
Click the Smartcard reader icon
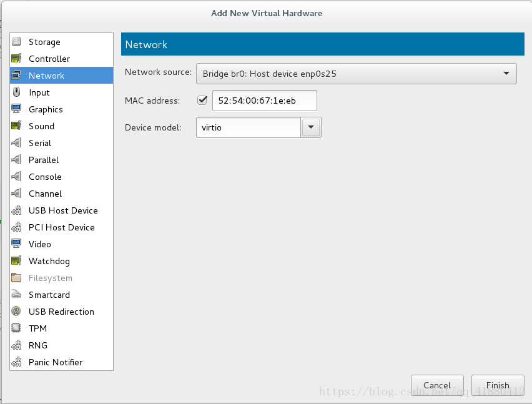pyautogui.click(x=16, y=295)
